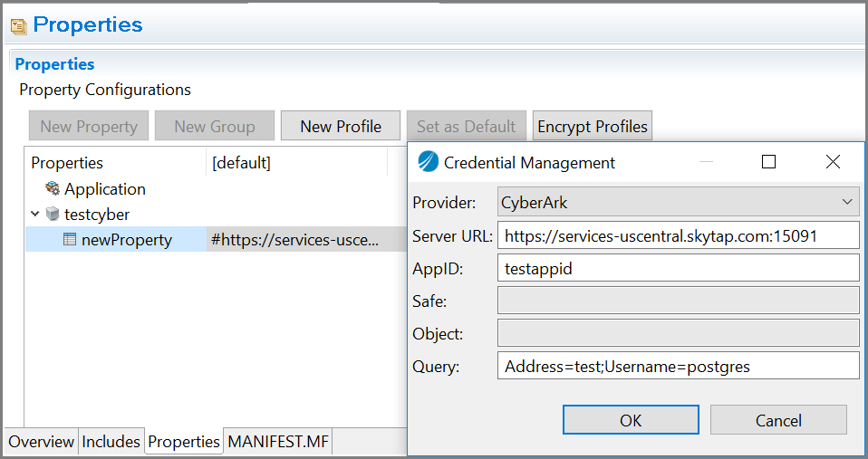This screenshot has height=459, width=868.
Task: Click the testcyber group cube icon
Action: [53, 215]
